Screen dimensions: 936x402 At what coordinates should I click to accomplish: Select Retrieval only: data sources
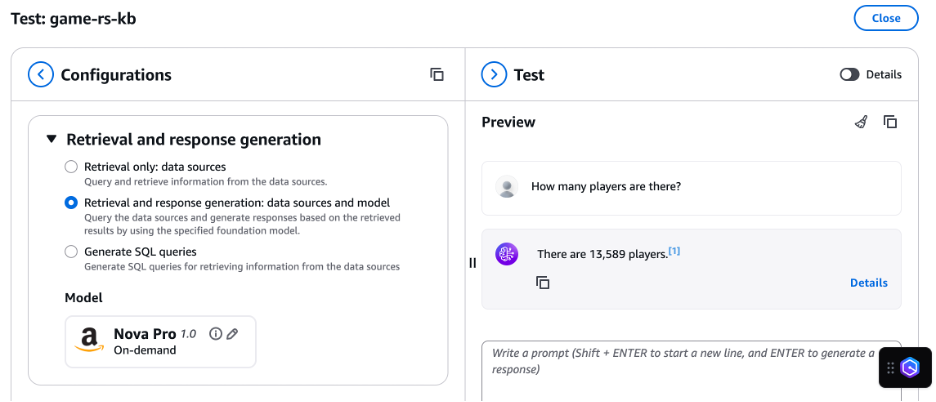pos(71,167)
